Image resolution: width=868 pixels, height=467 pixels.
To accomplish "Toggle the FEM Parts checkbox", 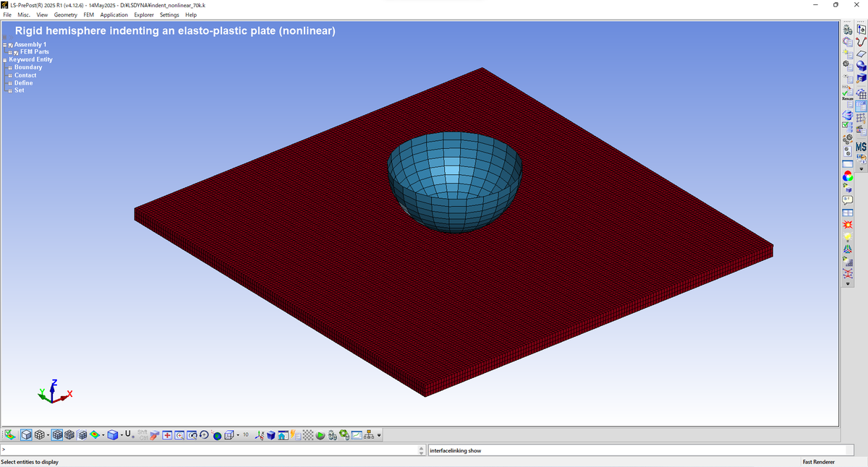I will coord(16,53).
